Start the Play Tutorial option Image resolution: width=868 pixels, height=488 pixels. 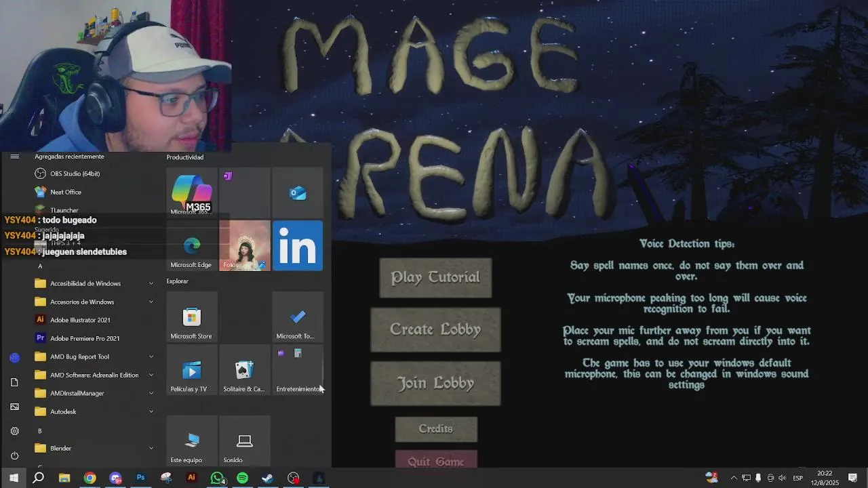(435, 277)
